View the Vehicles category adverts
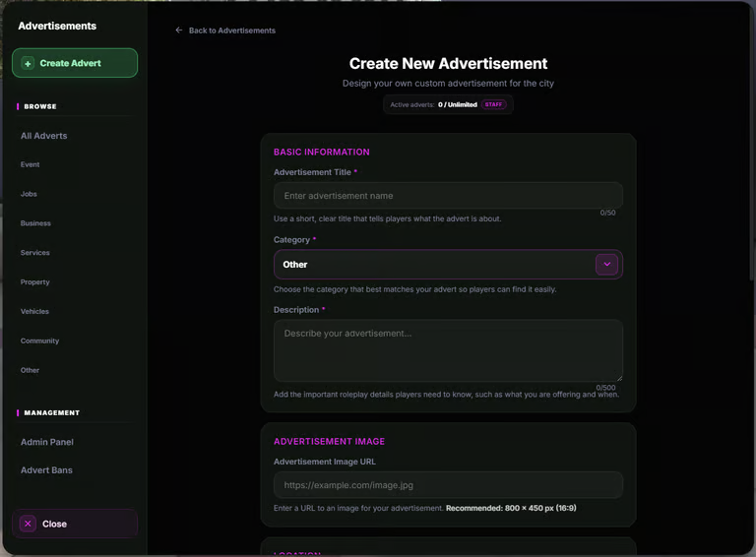The width and height of the screenshot is (756, 557). pos(34,311)
